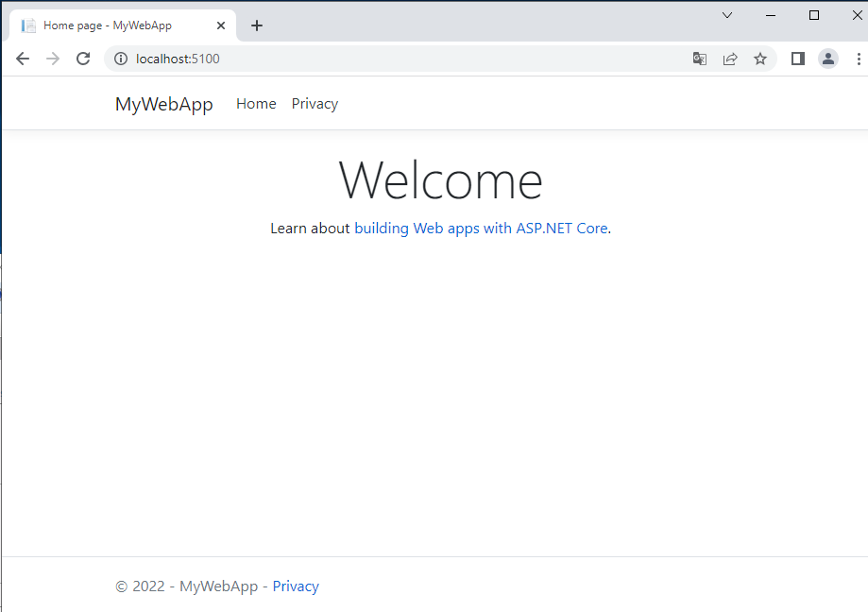Select the Home page - MyWebApp tab

tap(123, 25)
